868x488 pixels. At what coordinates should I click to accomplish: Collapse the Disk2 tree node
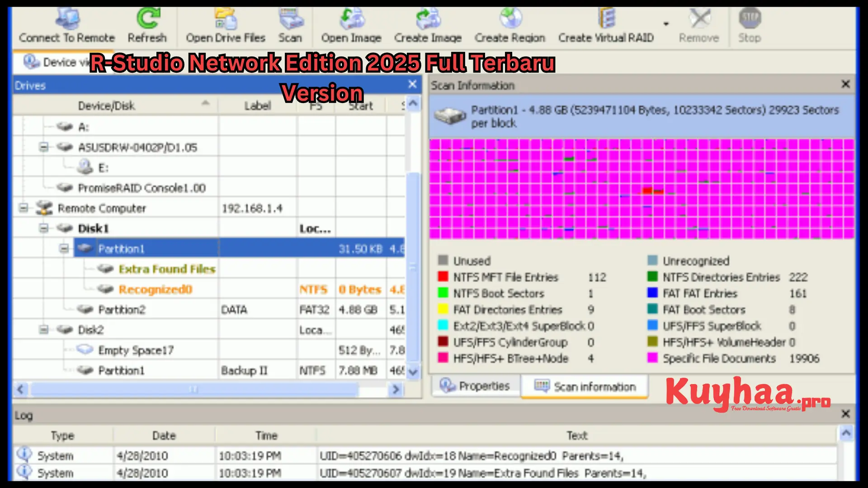44,329
